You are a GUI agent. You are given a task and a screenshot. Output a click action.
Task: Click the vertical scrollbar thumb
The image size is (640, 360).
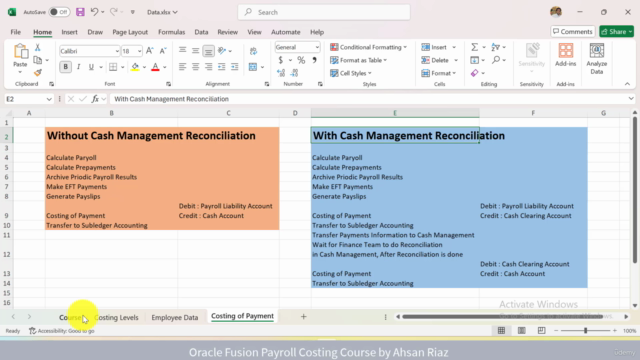[635, 190]
